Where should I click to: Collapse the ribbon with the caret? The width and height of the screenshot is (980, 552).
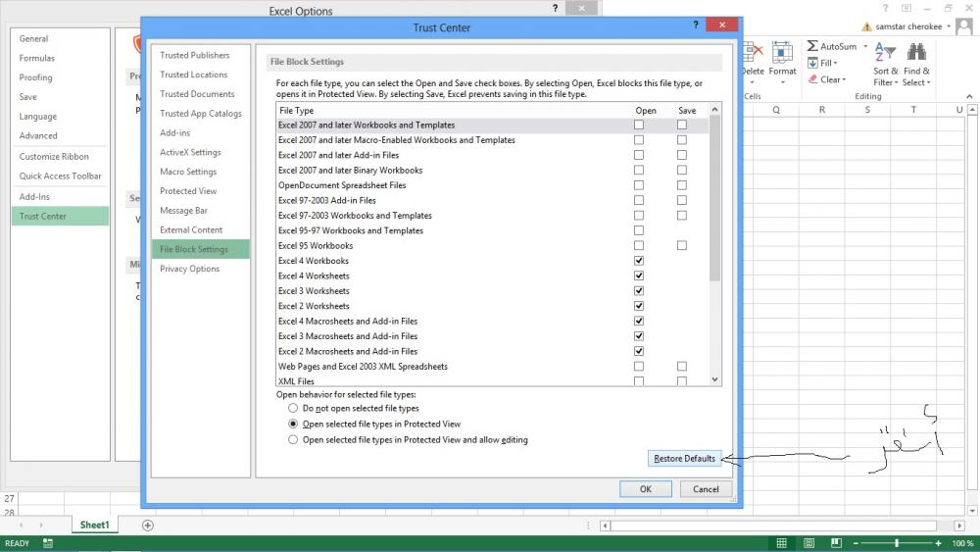click(969, 96)
